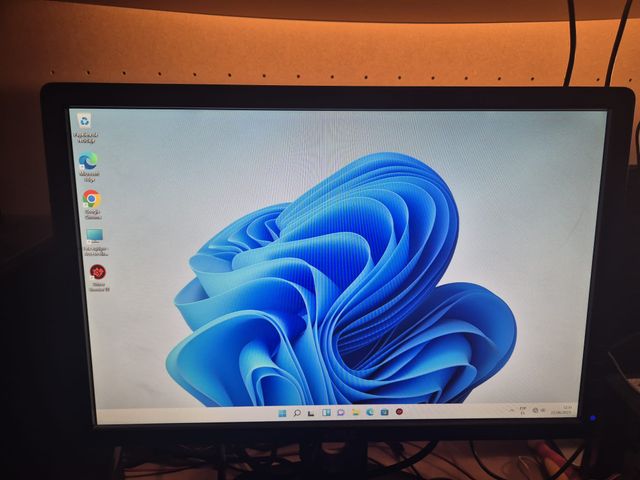Open network and volume quick settings
This screenshot has width=640, height=480.
(539, 410)
